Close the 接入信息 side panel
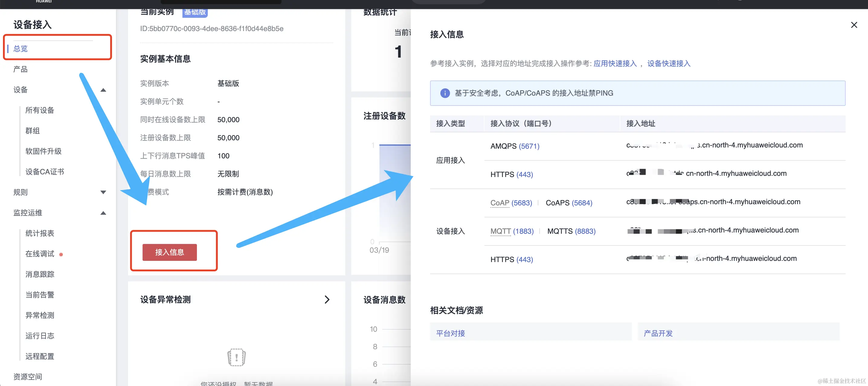The width and height of the screenshot is (868, 386). point(854,24)
